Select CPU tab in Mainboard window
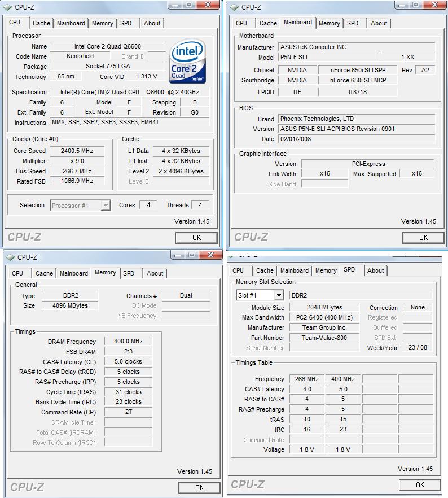 pos(241,23)
